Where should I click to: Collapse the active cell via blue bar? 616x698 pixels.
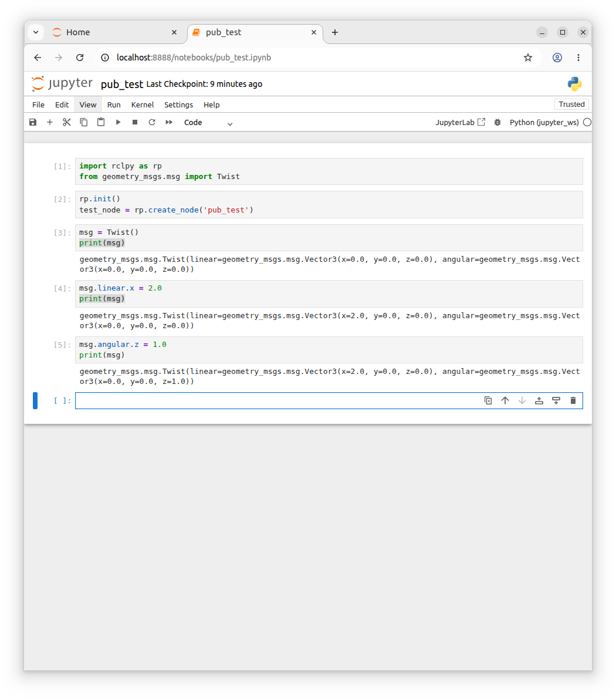[35, 400]
